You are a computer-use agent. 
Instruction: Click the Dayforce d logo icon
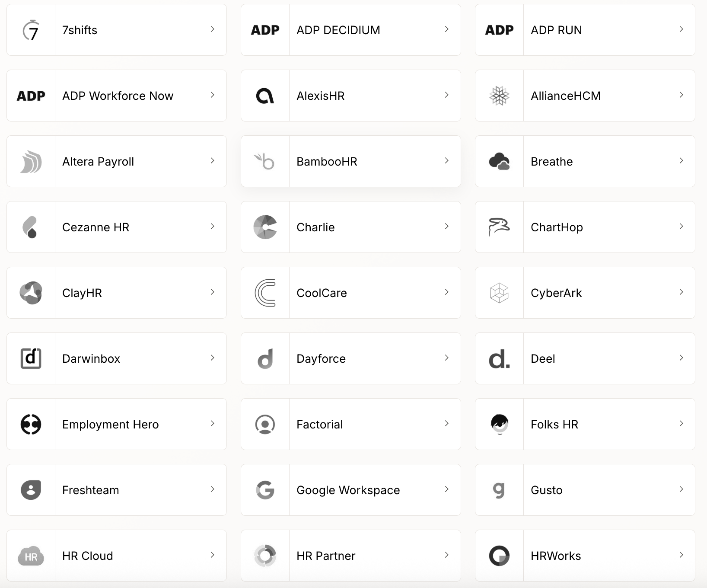(265, 359)
